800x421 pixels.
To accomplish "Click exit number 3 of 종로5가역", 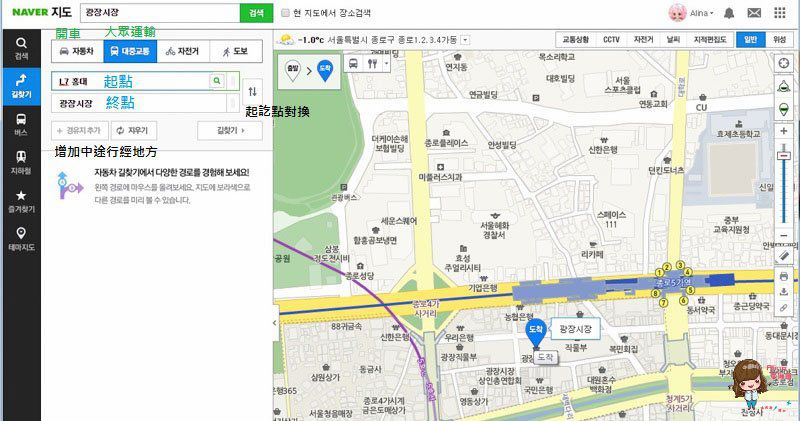I will pos(680,265).
